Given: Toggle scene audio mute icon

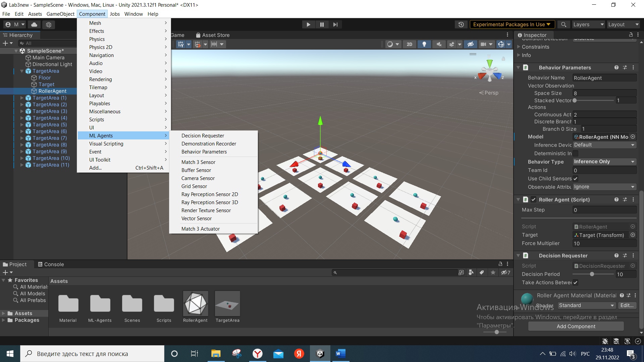Looking at the screenshot, I should click(x=439, y=44).
